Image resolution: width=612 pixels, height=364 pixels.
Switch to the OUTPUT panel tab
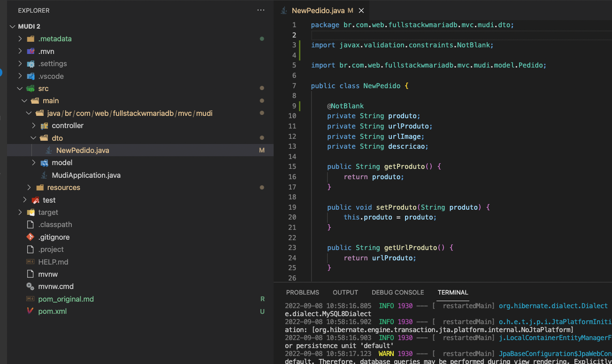345,292
